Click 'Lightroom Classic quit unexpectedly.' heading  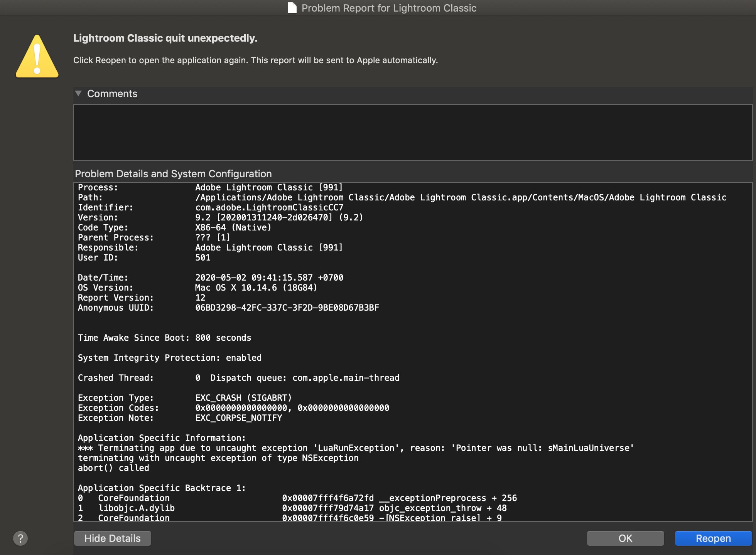(165, 38)
